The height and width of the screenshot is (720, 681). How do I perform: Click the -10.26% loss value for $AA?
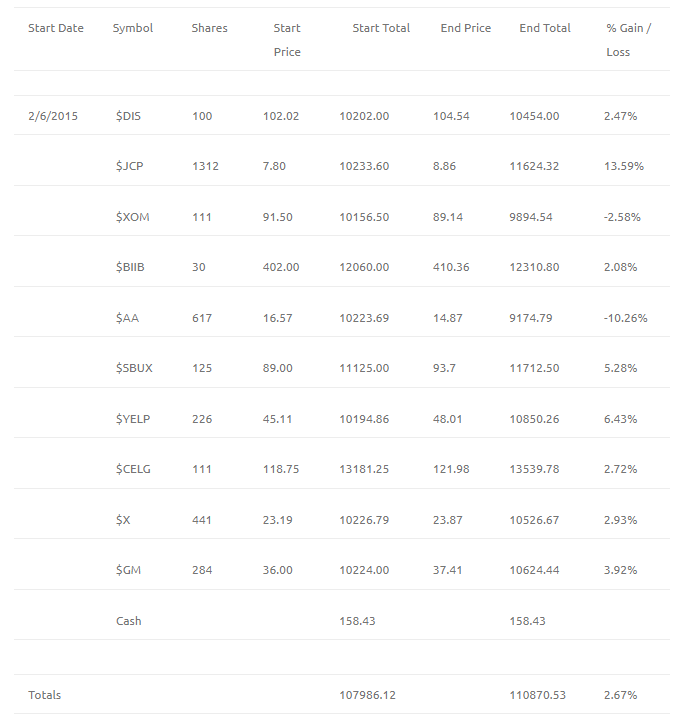pos(625,318)
